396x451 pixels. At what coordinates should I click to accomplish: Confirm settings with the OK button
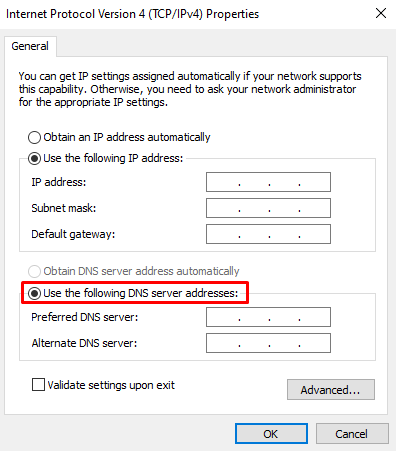click(271, 434)
